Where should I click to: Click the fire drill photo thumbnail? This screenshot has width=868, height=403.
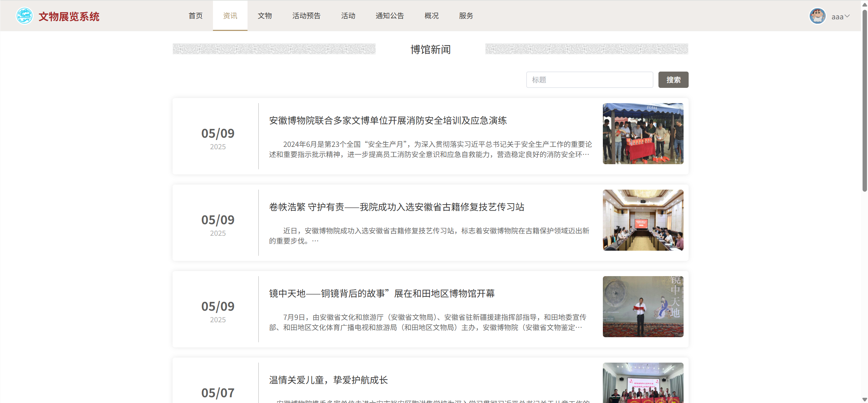coord(643,134)
